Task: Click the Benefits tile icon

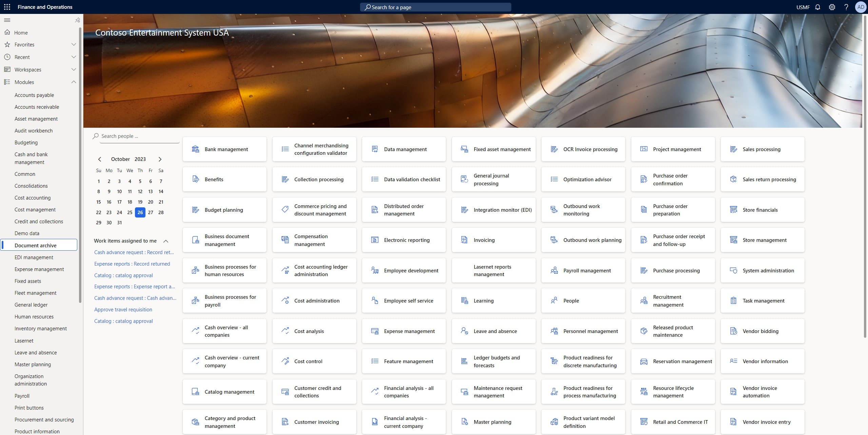Action: point(195,179)
